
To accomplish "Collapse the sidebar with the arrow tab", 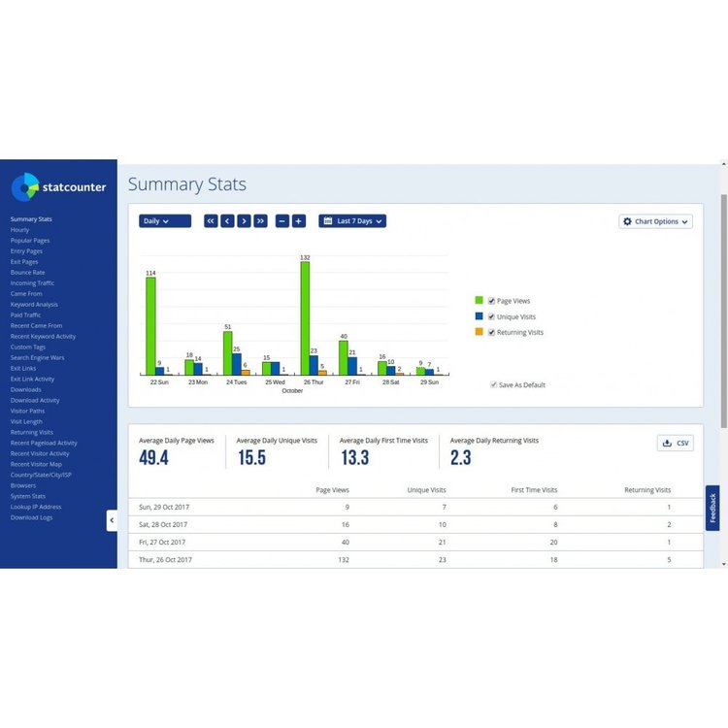I will click(112, 520).
